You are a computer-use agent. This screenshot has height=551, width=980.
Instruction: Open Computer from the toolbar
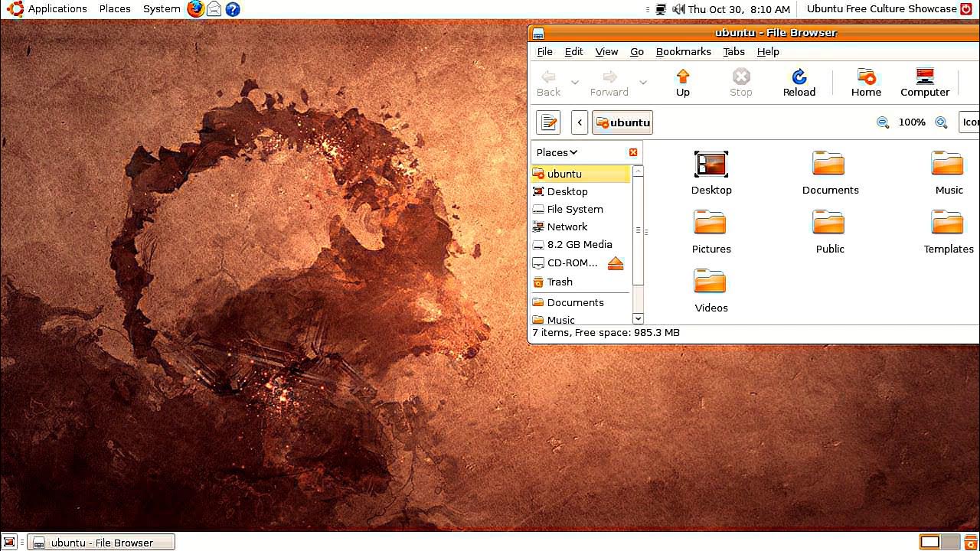click(925, 83)
